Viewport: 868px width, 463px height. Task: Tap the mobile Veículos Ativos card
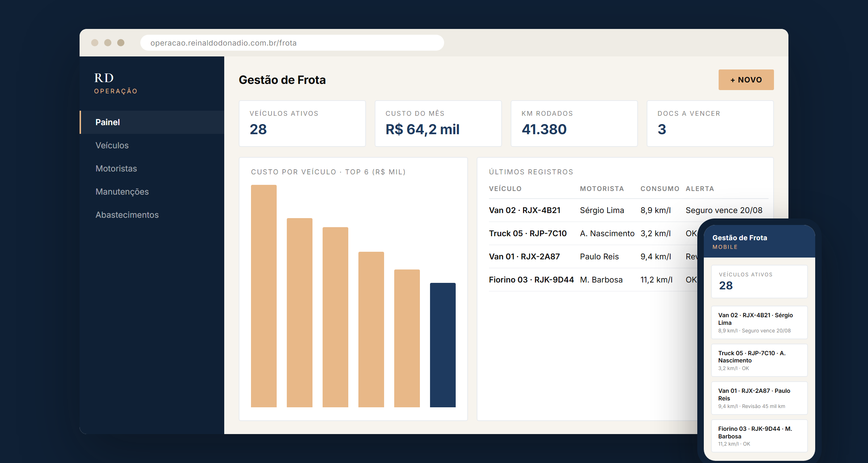(759, 282)
